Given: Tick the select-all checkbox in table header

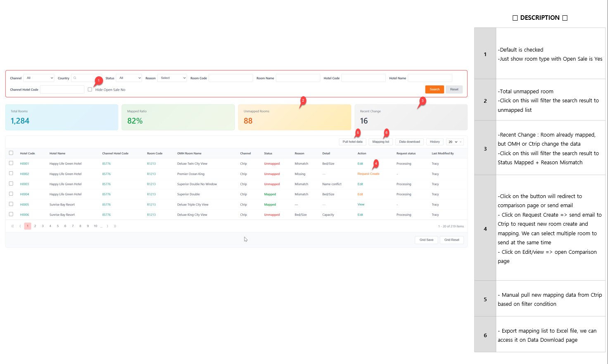Looking at the screenshot, I should [11, 153].
